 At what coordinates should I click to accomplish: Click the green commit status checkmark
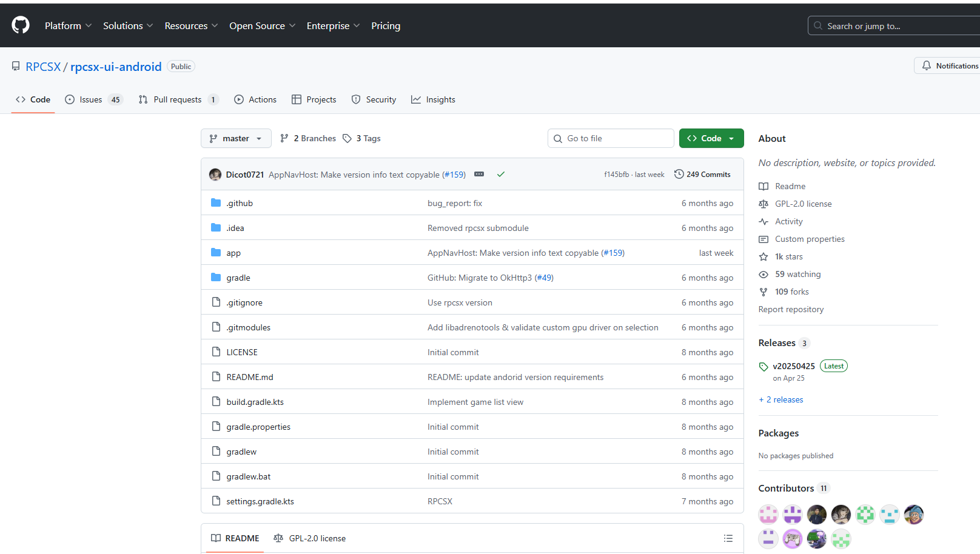pyautogui.click(x=501, y=175)
